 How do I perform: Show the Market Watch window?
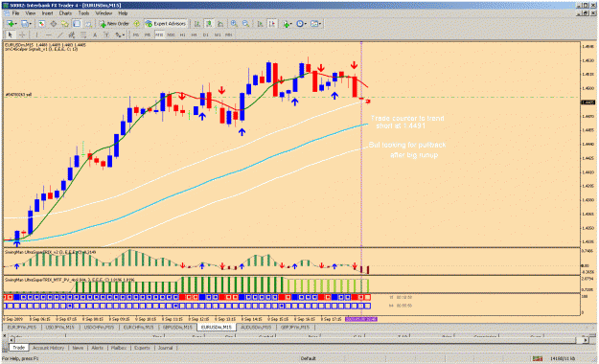41,24
